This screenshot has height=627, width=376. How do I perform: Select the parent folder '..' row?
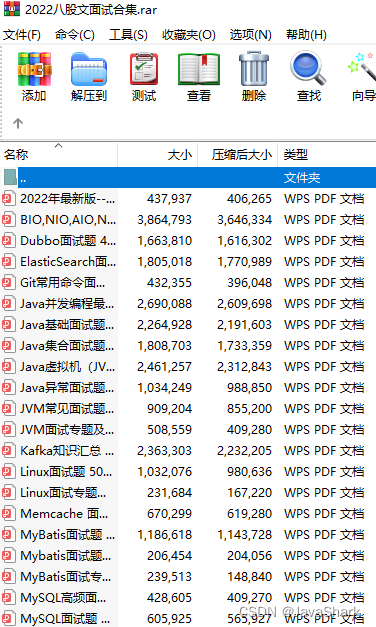(x=188, y=178)
